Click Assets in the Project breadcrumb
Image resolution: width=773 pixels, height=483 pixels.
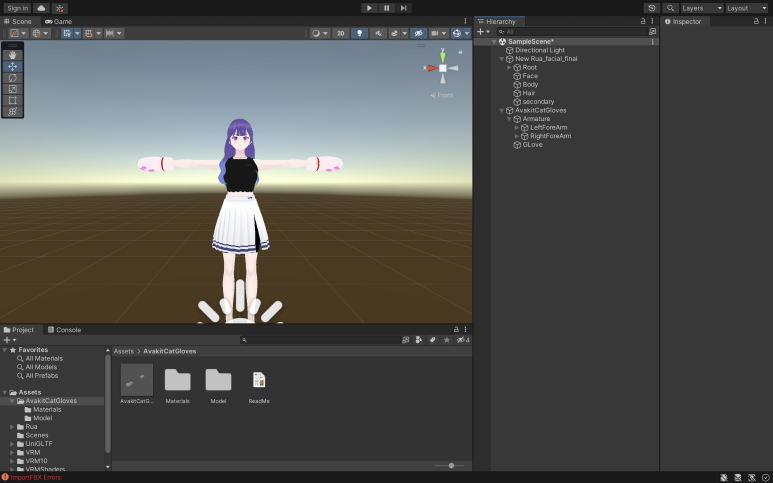[124, 351]
